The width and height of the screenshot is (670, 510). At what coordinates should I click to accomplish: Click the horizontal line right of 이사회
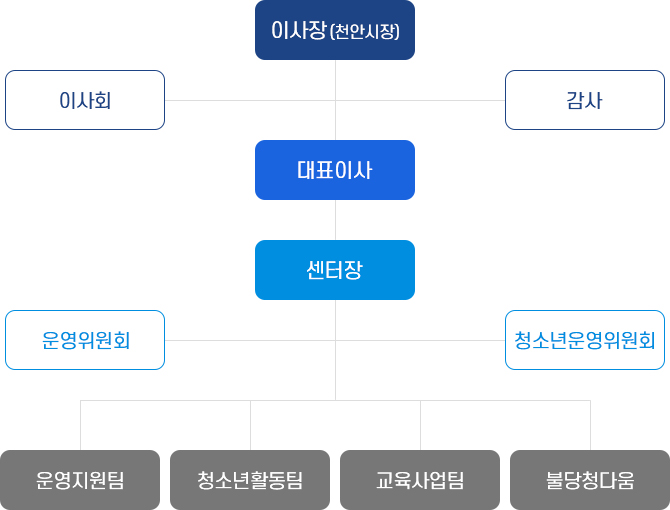(250, 101)
